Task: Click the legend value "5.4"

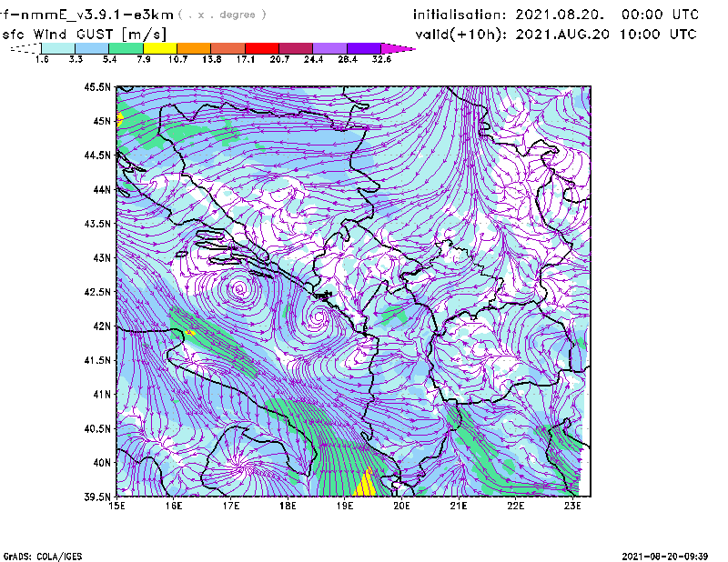Action: pos(109,59)
